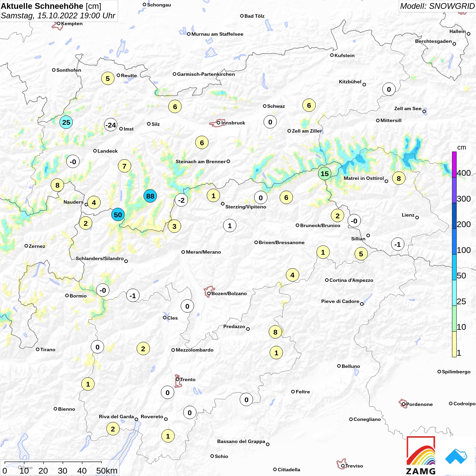476x476 pixels.
Task: Click the 50km scale bar label
Action: (107, 471)
